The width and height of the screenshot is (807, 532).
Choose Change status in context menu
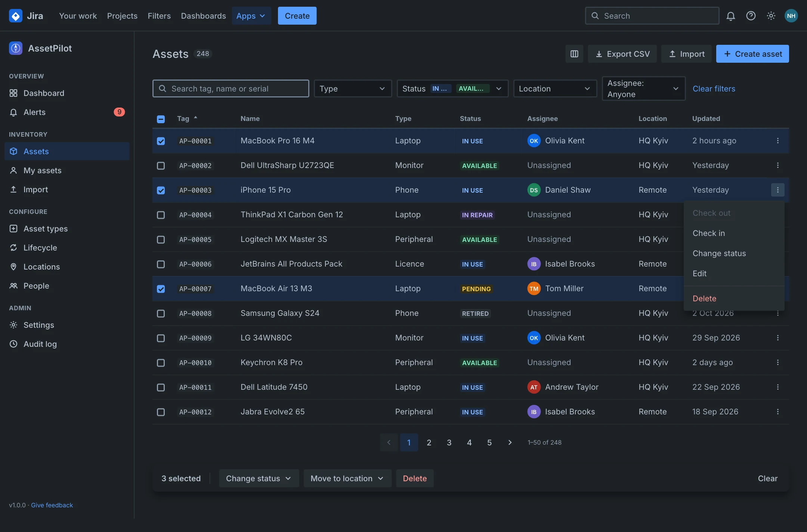point(734,253)
